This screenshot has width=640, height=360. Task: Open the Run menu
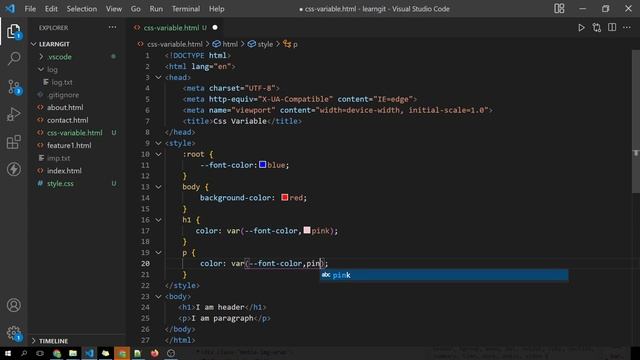pos(156,9)
